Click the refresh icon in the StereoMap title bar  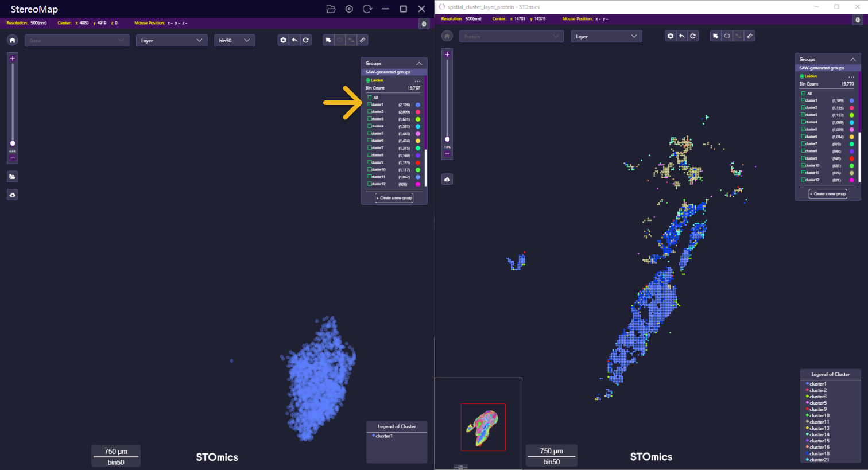click(x=367, y=9)
